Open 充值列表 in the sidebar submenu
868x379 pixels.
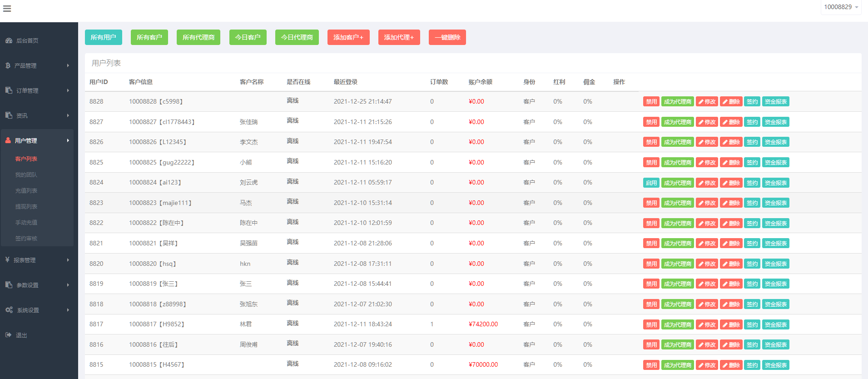tap(26, 191)
